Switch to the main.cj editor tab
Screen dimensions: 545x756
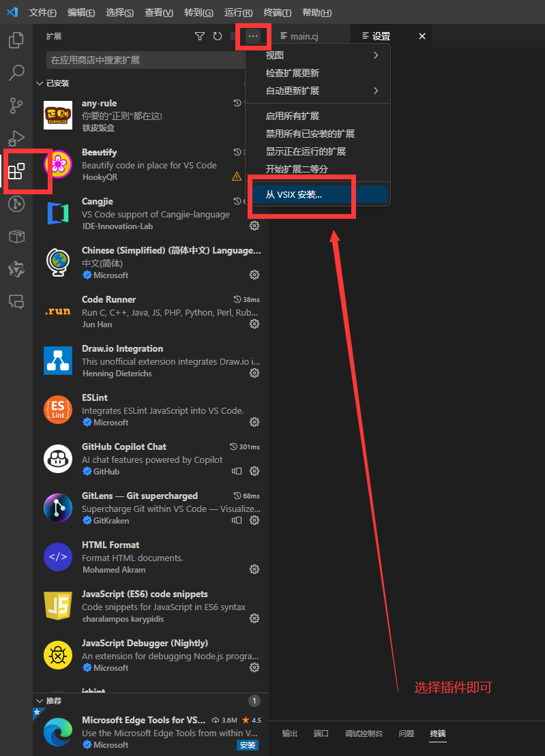tap(310, 36)
